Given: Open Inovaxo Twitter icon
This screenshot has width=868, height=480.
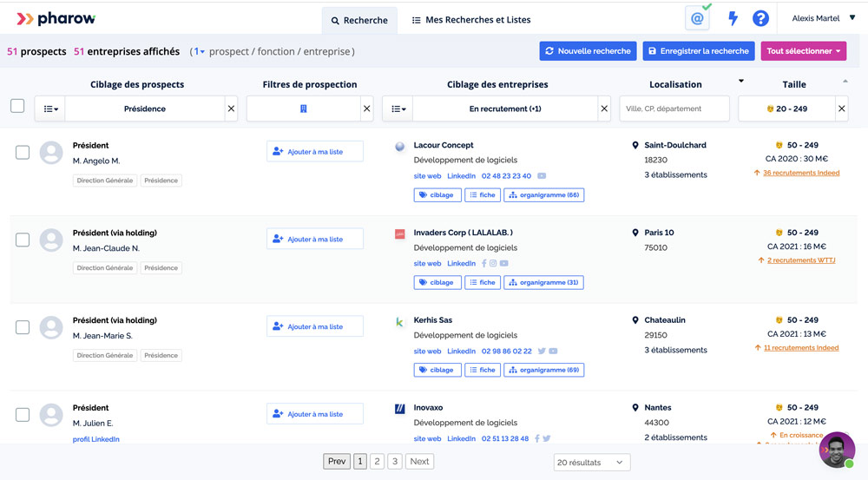Looking at the screenshot, I should 546,438.
